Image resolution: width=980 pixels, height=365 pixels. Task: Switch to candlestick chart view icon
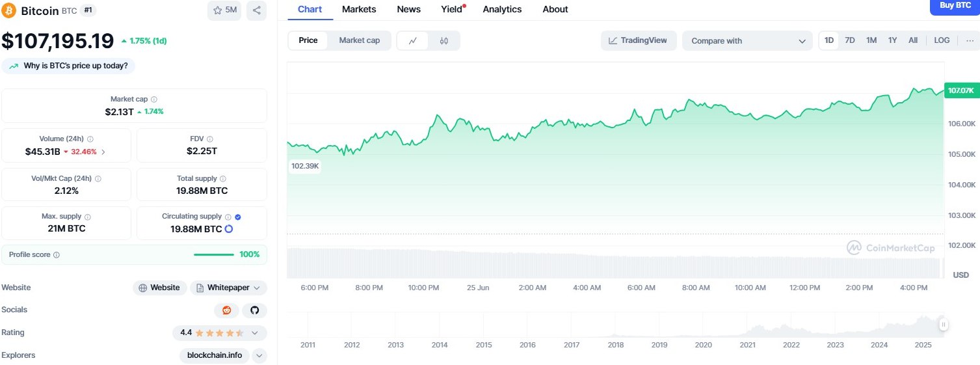[444, 40]
